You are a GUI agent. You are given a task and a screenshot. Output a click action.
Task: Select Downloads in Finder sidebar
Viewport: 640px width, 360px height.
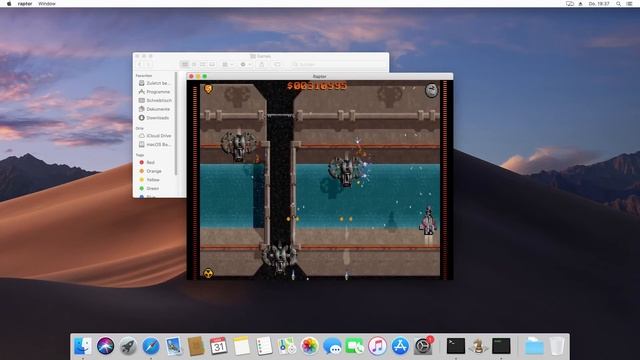pos(155,118)
